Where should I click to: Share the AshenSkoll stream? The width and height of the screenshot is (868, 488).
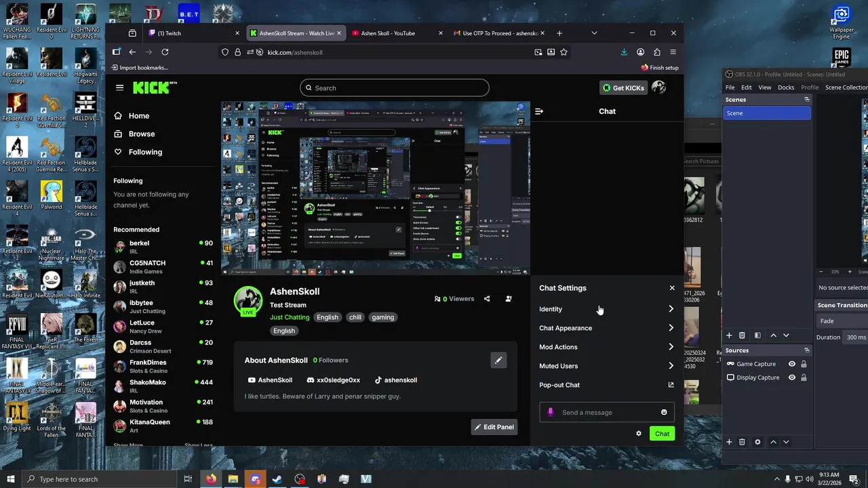pyautogui.click(x=486, y=298)
